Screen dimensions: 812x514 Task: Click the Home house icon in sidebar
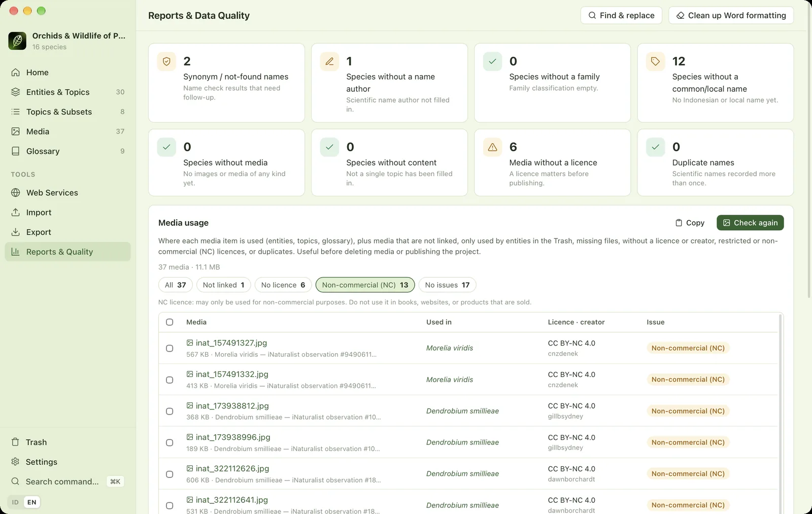(x=16, y=73)
